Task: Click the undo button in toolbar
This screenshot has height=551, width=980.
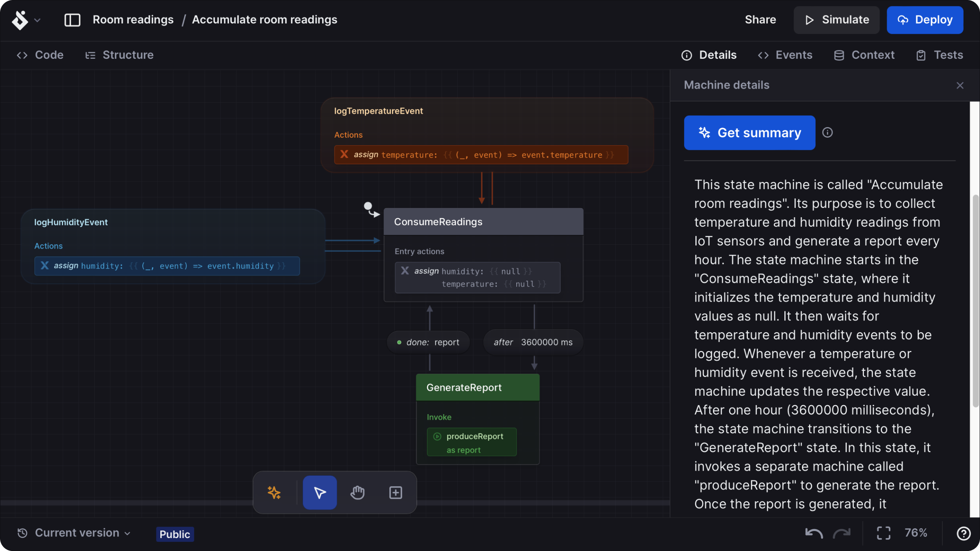Action: pyautogui.click(x=815, y=533)
